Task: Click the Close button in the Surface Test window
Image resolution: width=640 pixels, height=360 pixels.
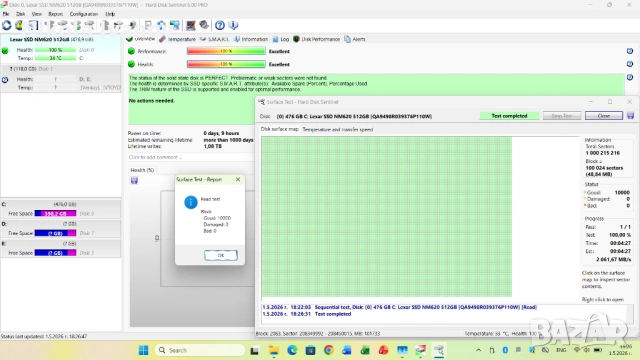Action: coord(604,116)
